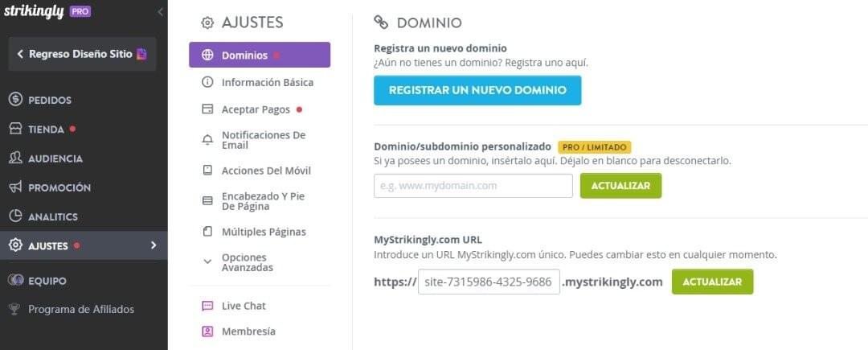Screen dimensions: 868x350
Task: Click the chain link icon beside DOMINIO
Action: pos(381,23)
